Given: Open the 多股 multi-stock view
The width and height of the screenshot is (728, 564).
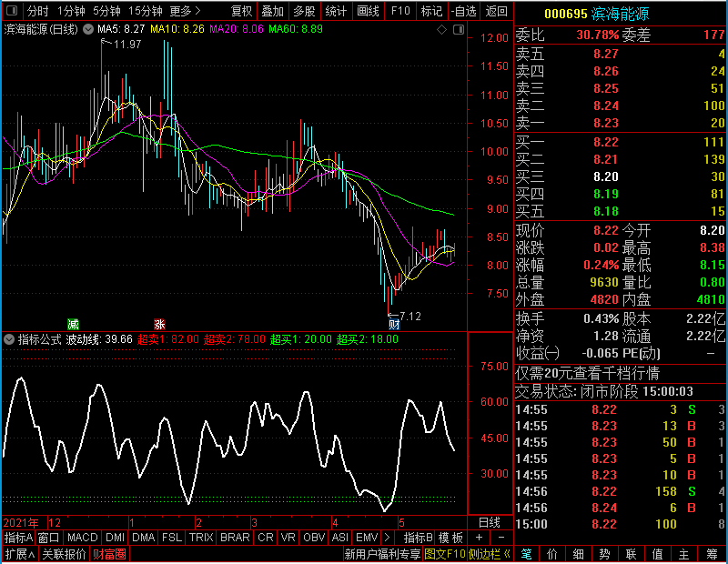Looking at the screenshot, I should point(304,11).
